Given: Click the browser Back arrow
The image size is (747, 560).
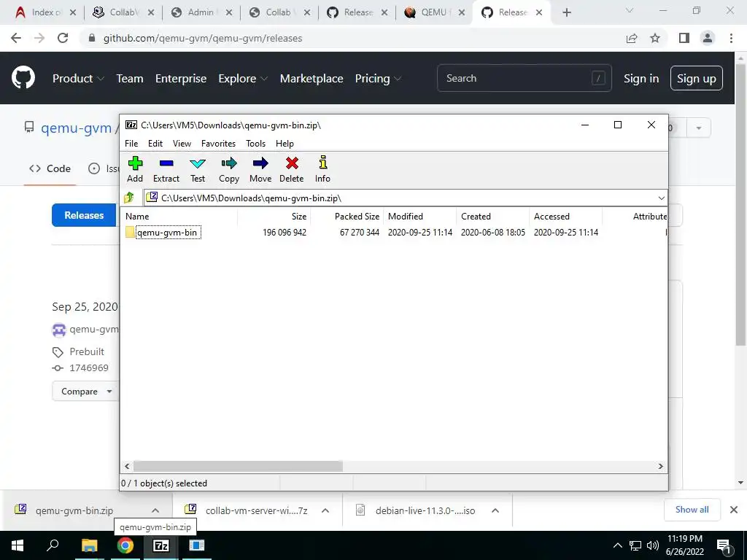Looking at the screenshot, I should 16,38.
